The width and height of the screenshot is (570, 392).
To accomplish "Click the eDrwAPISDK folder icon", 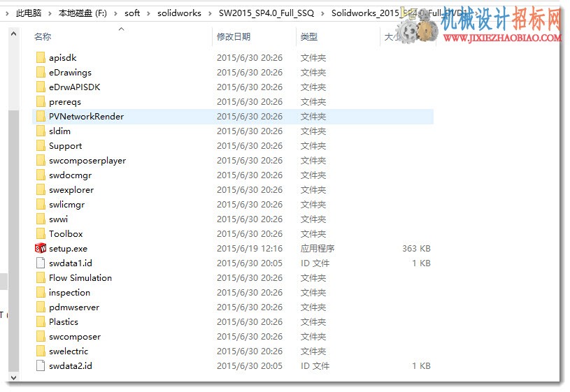I will [x=41, y=87].
